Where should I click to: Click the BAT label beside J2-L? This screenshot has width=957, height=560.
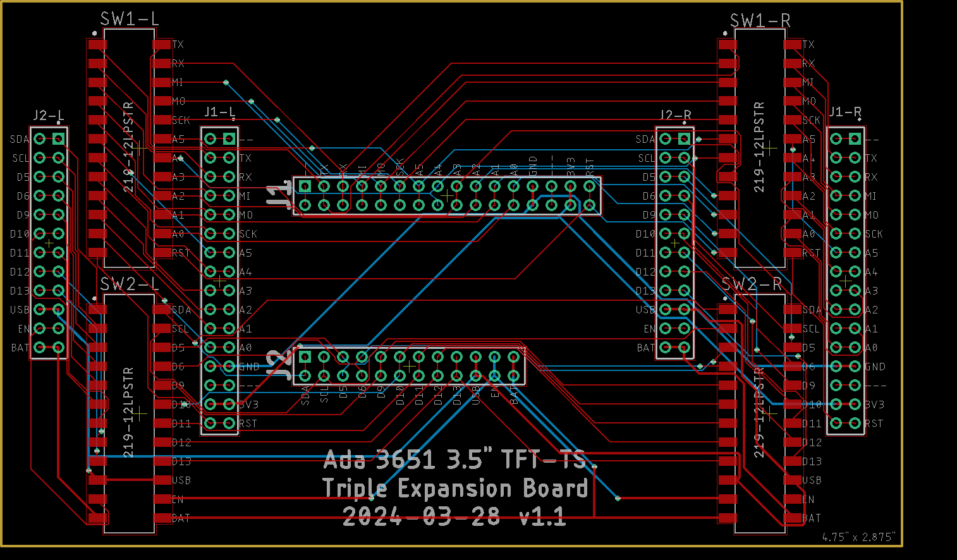[x=20, y=348]
